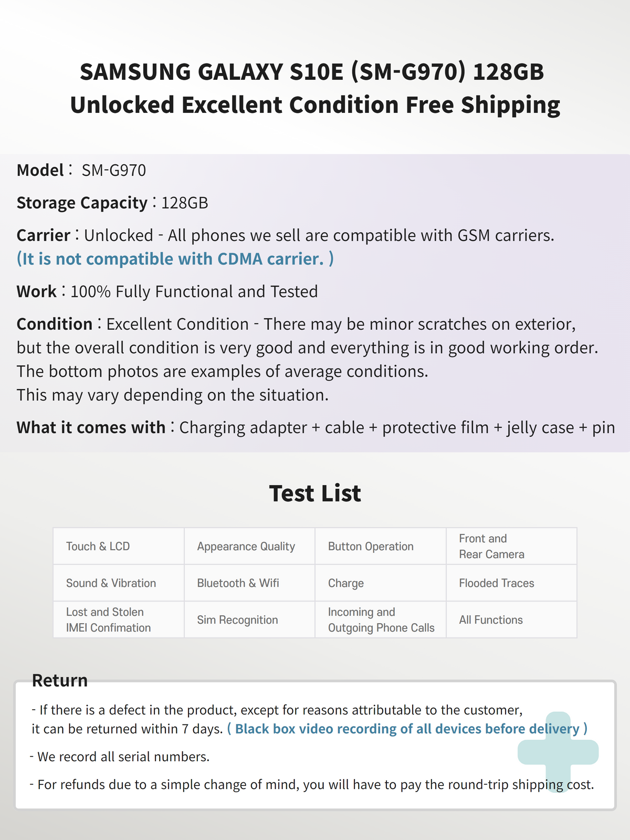Click the Test List heading
Viewport: 630px width, 840px height.
pyautogui.click(x=315, y=493)
